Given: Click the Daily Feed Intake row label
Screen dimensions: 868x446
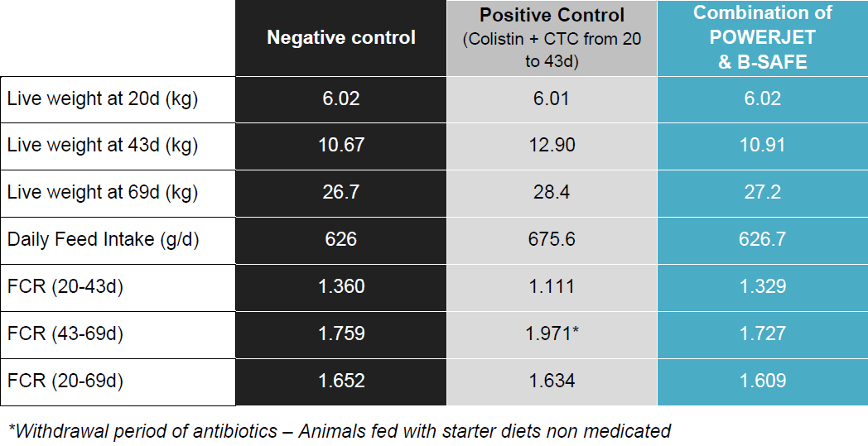Looking at the screenshot, I should (x=103, y=240).
